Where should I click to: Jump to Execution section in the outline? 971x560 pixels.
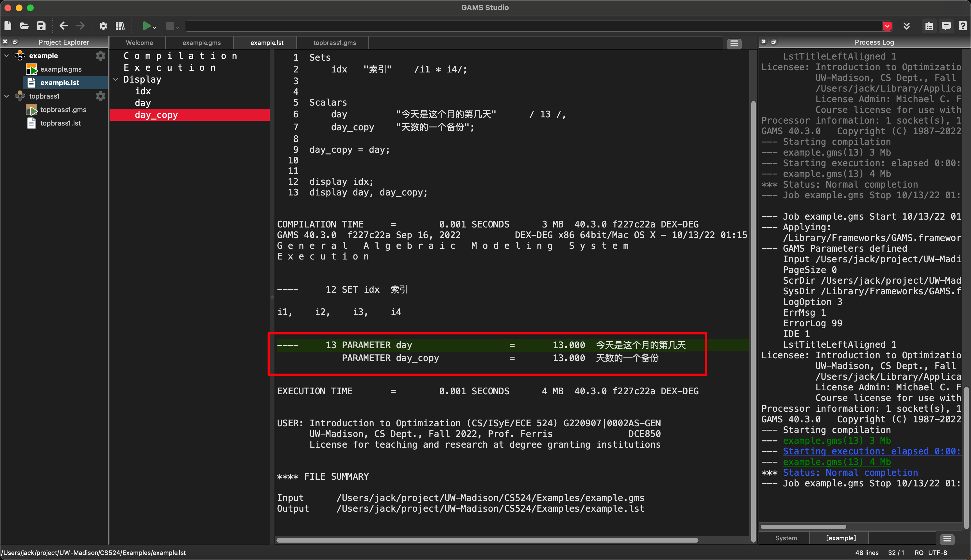click(x=170, y=68)
